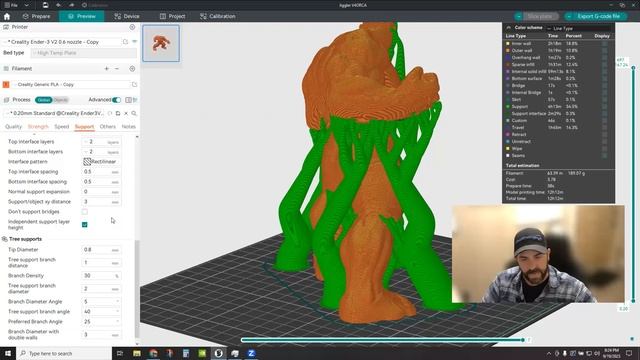Switch to the Prepare tab
Viewport: 640px width, 360px height.
point(36,16)
